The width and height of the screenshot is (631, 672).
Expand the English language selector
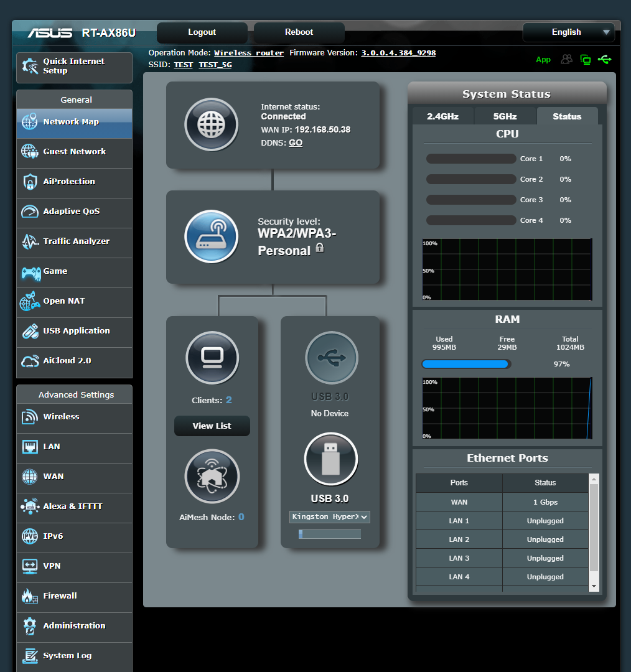568,32
